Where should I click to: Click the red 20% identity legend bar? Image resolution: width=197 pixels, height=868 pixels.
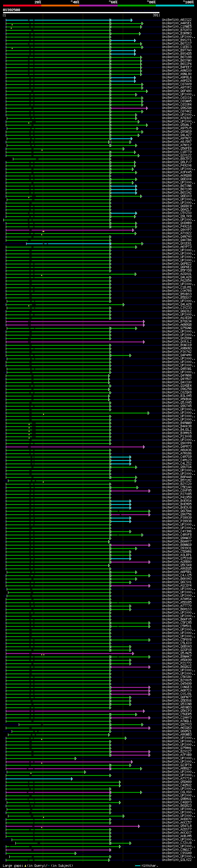22,6
